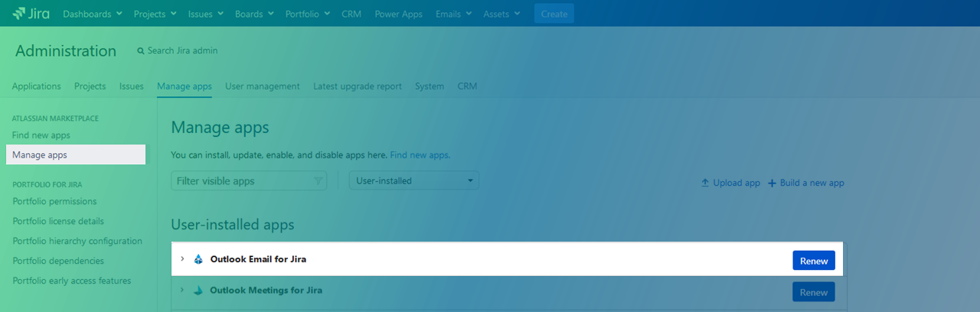Follow the Find new apps inline link
Viewport: 980px width, 312px height.
[x=420, y=155]
